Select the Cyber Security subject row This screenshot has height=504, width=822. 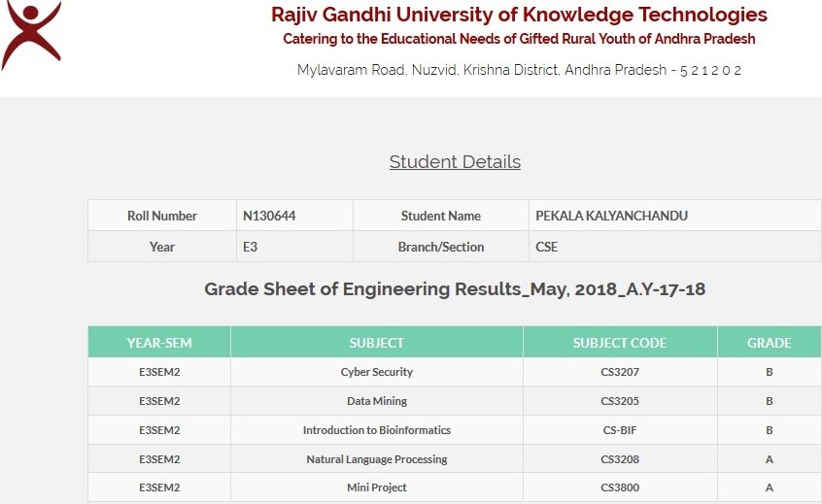[455, 372]
